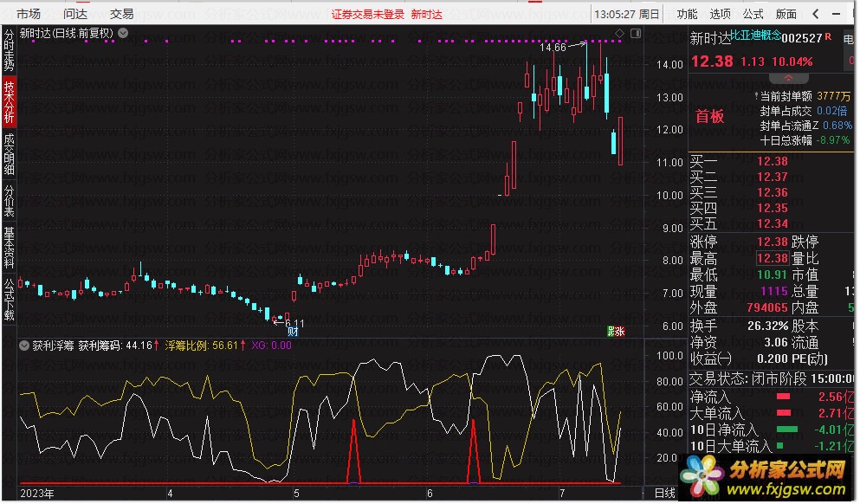Image resolution: width=860 pixels, height=504 pixels.
Task: Click the red 新时达 title link
Action: pyautogui.click(x=426, y=14)
